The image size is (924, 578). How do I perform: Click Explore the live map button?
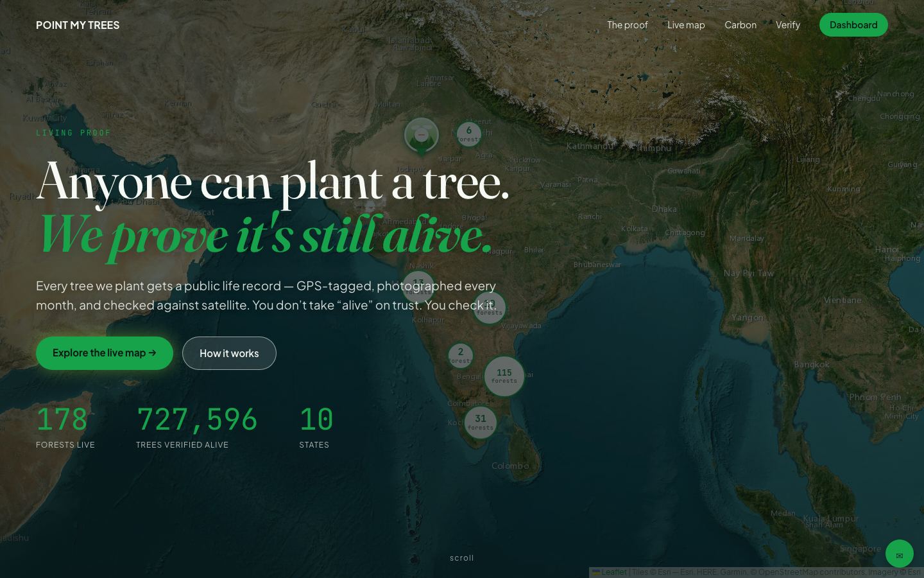pyautogui.click(x=105, y=353)
